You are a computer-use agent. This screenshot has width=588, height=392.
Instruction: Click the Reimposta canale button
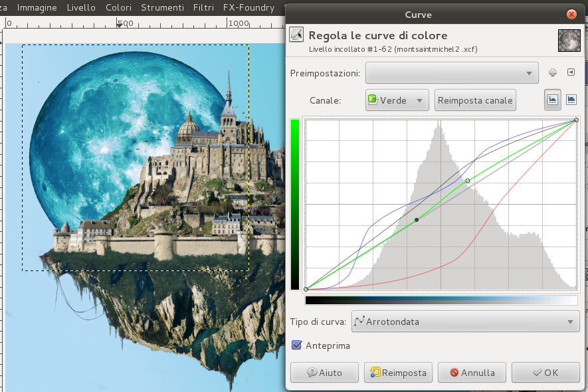475,100
